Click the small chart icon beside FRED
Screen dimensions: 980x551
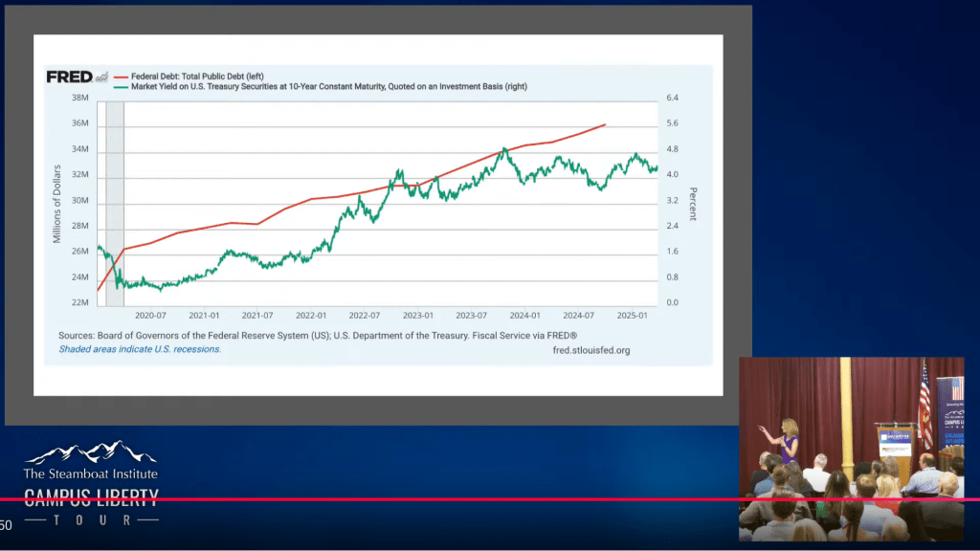(101, 77)
